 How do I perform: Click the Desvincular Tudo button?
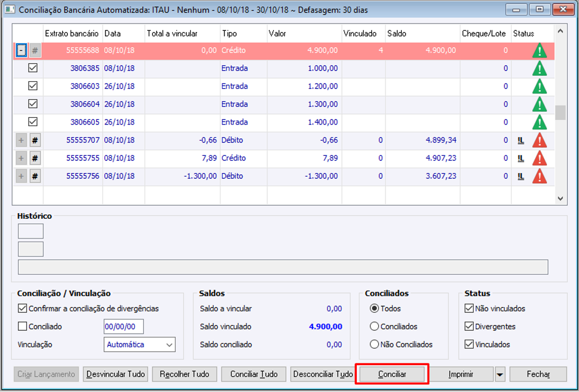(x=116, y=374)
